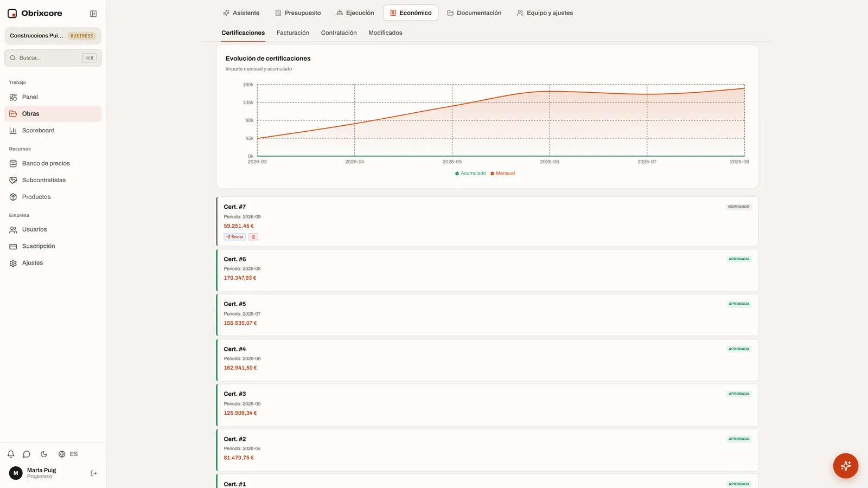This screenshot has width=868, height=488.
Task: Select Facturación sub-tab
Action: pos(293,33)
